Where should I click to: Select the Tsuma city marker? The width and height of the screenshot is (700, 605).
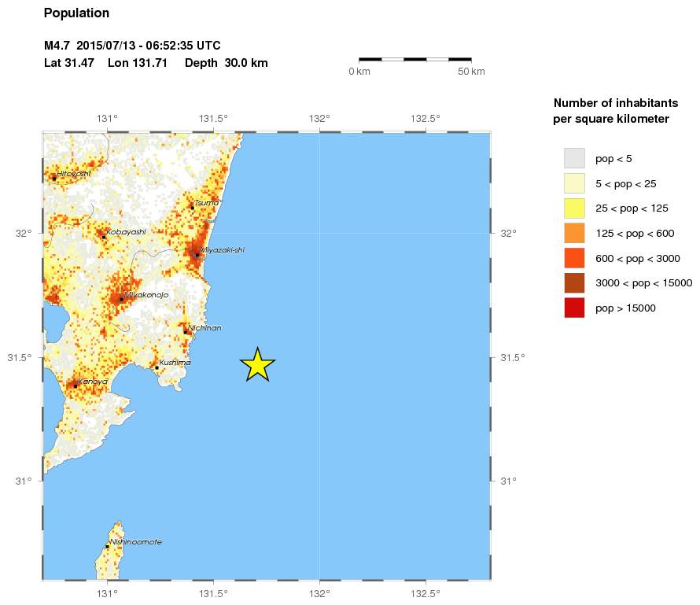tap(192, 207)
